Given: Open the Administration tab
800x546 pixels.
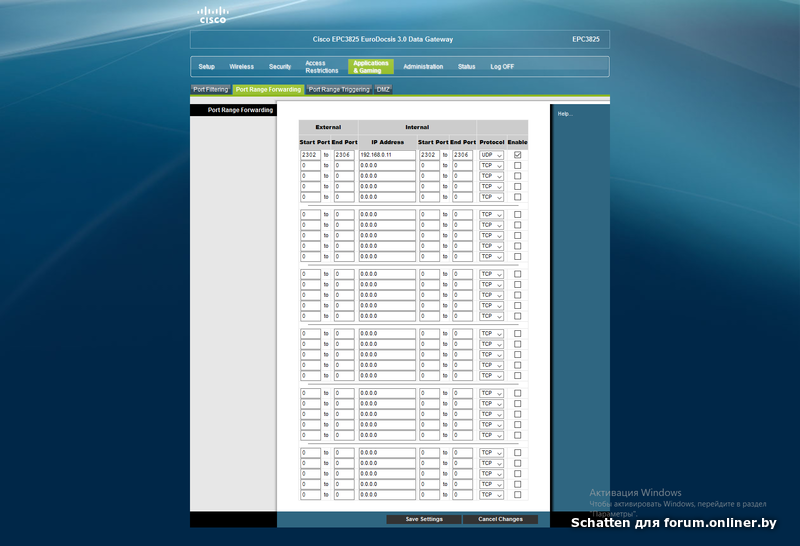Looking at the screenshot, I should [x=423, y=67].
